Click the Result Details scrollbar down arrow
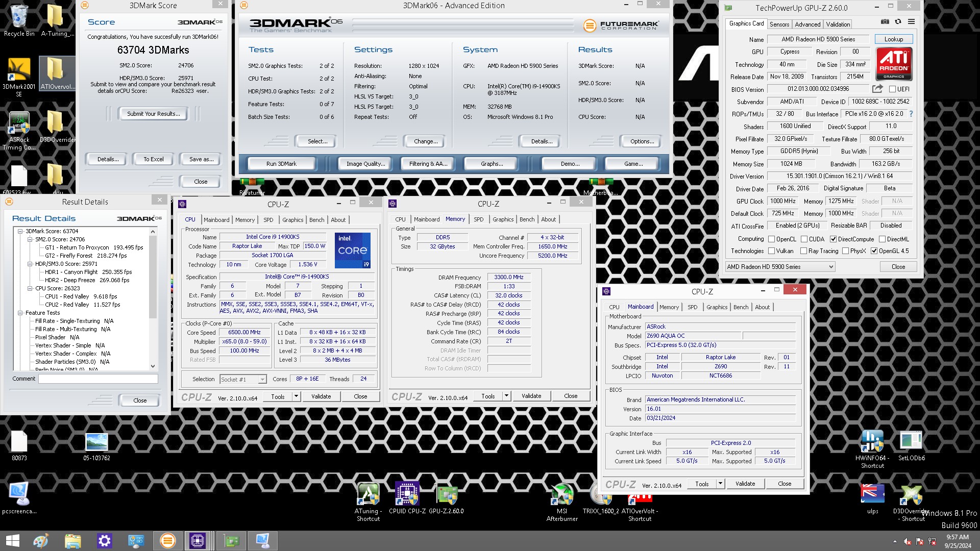Viewport: 980px width, 551px height. (x=152, y=366)
